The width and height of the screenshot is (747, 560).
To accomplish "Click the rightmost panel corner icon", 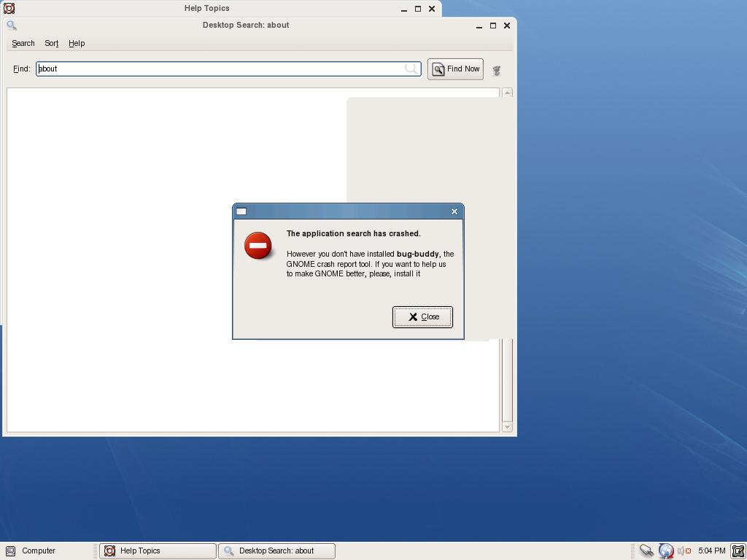I will pyautogui.click(x=738, y=551).
